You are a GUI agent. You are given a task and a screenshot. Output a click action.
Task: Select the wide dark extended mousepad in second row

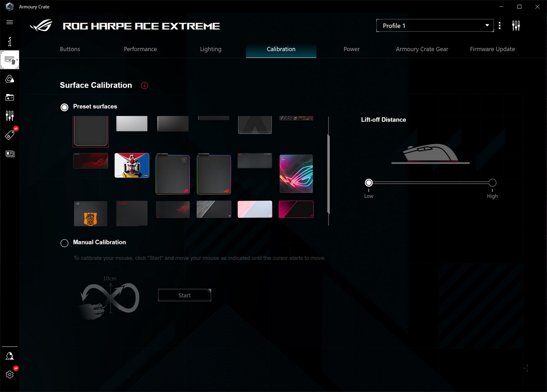(x=255, y=160)
